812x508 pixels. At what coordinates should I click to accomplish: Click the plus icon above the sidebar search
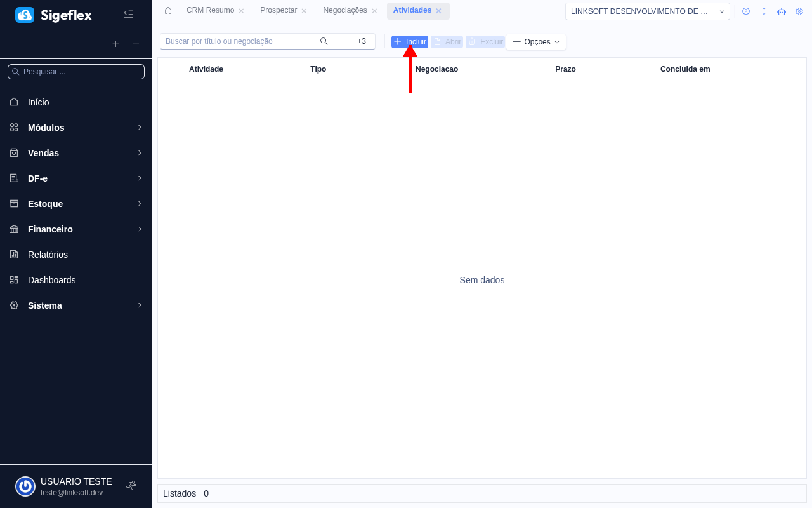coord(115,44)
